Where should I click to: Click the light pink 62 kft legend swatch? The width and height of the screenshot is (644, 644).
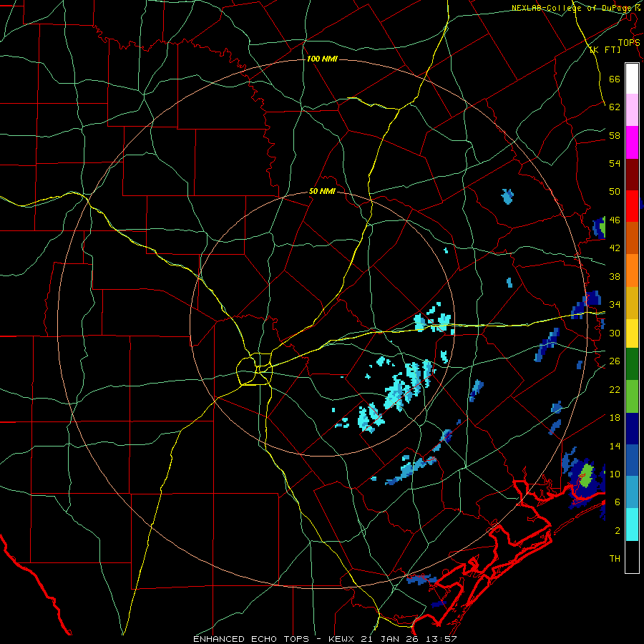(632, 109)
